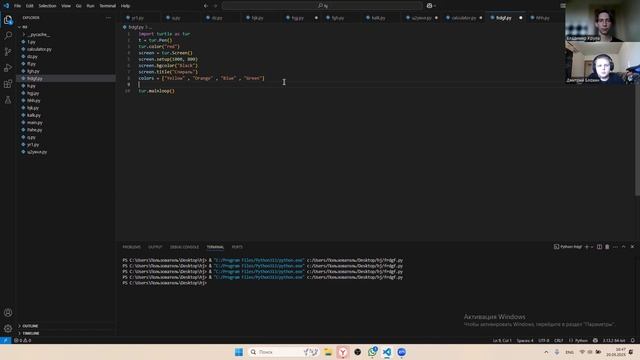Open the new terminal launch profile dropdown
The width and height of the screenshot is (640, 360).
pos(592,247)
